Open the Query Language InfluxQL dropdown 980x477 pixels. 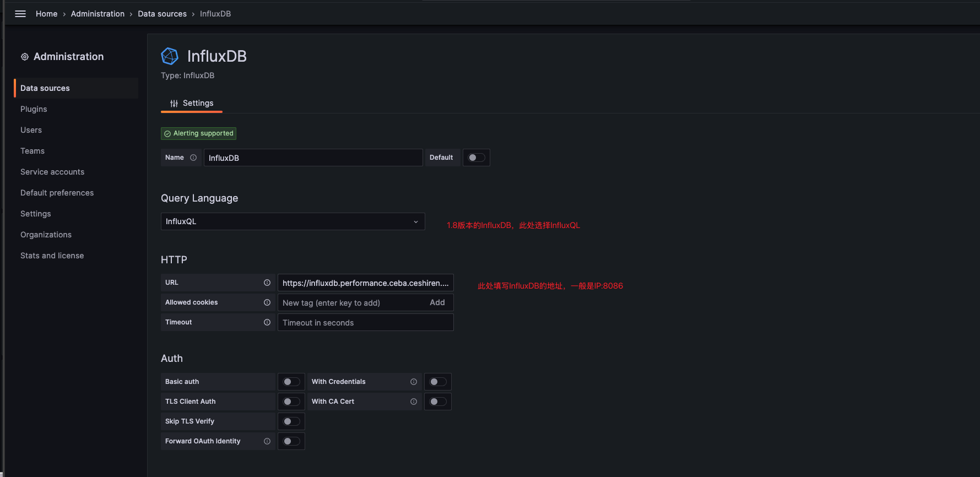click(x=293, y=221)
